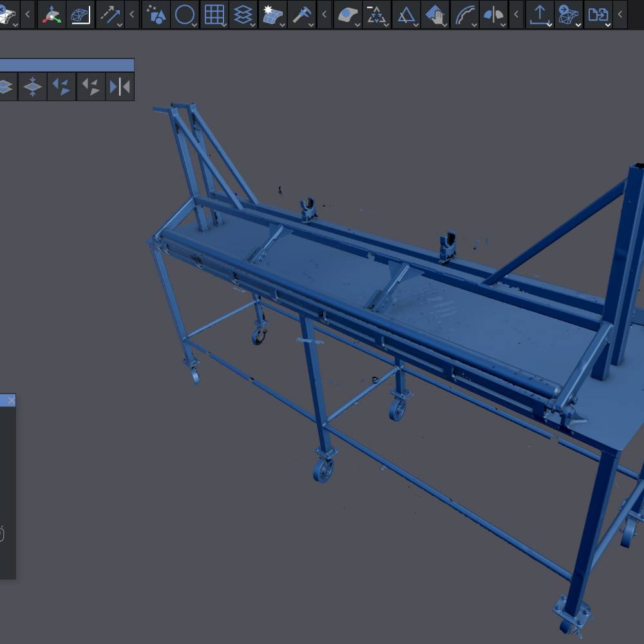Click the crossed-out triangle icon
The image size is (644, 644).
tap(406, 15)
